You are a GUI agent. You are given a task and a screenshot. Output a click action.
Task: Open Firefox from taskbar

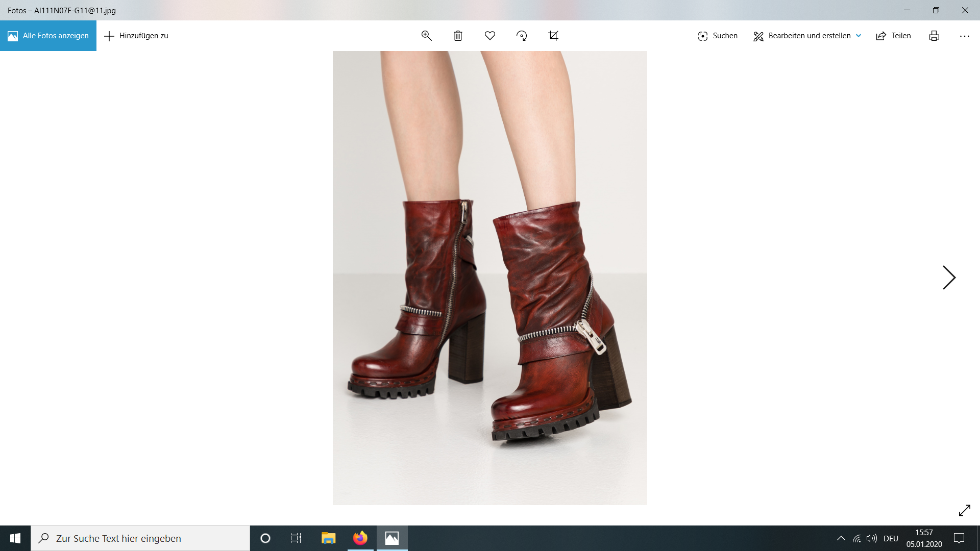click(x=360, y=538)
